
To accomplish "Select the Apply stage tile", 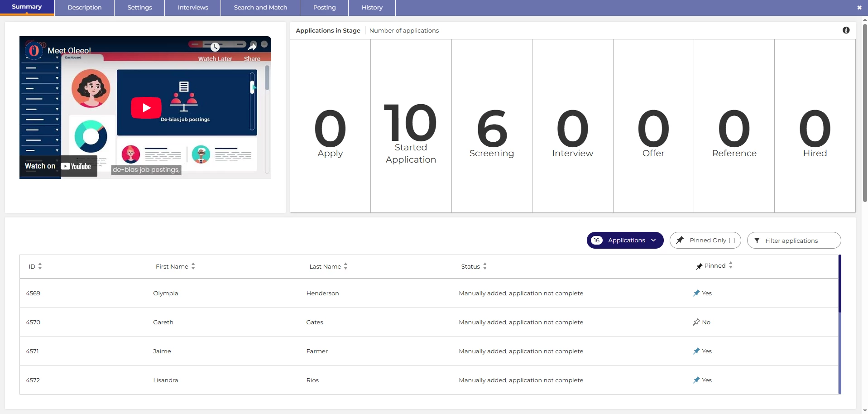I will [x=330, y=126].
